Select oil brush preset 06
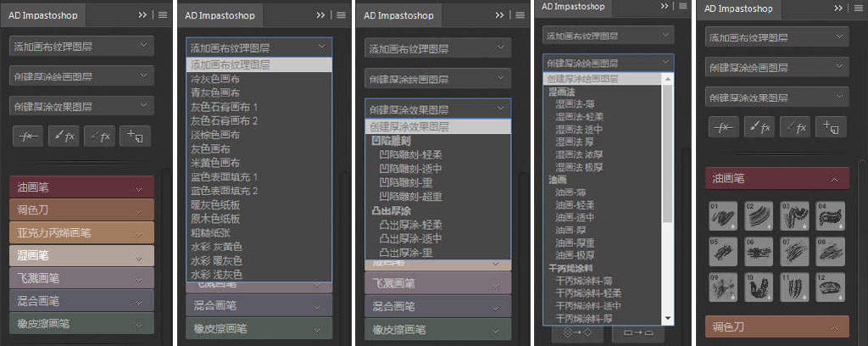868x346 pixels. tap(759, 251)
